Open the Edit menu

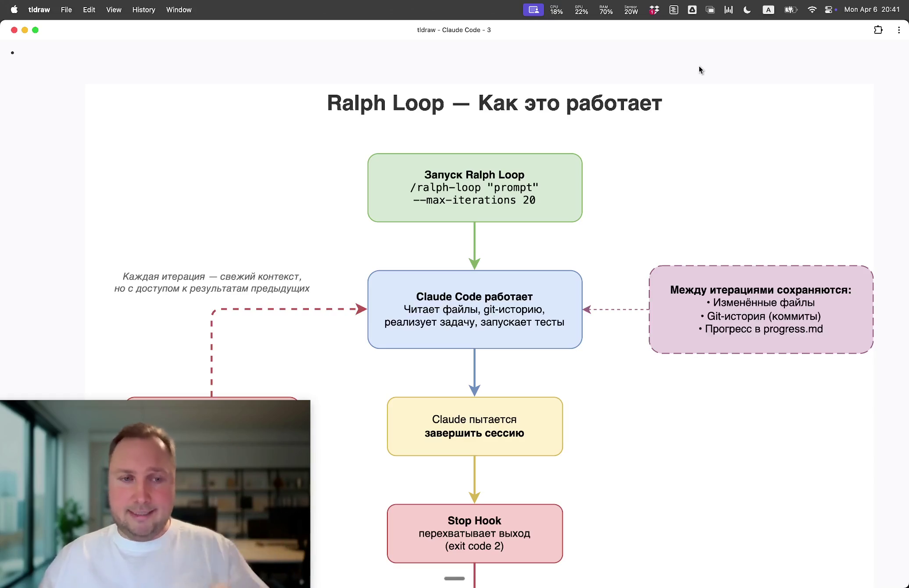pyautogui.click(x=89, y=10)
